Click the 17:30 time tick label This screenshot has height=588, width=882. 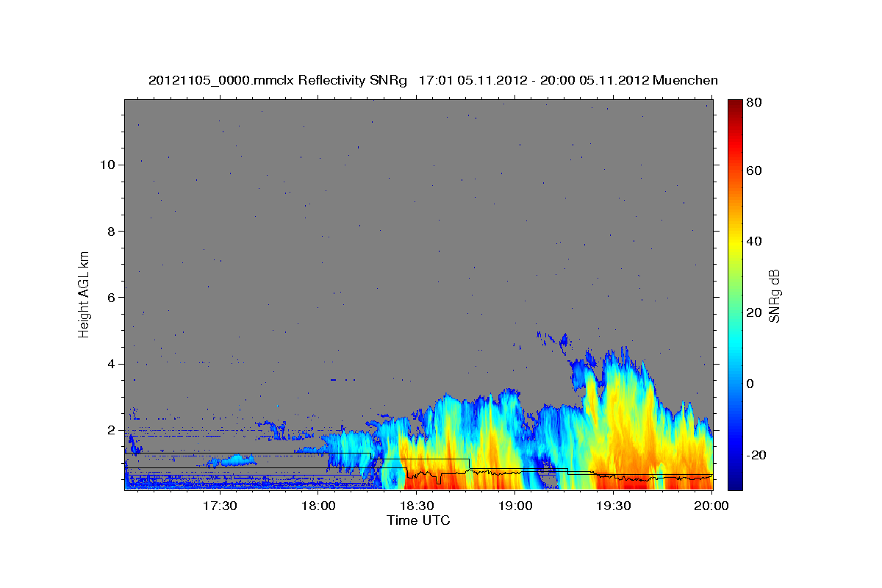pos(220,506)
